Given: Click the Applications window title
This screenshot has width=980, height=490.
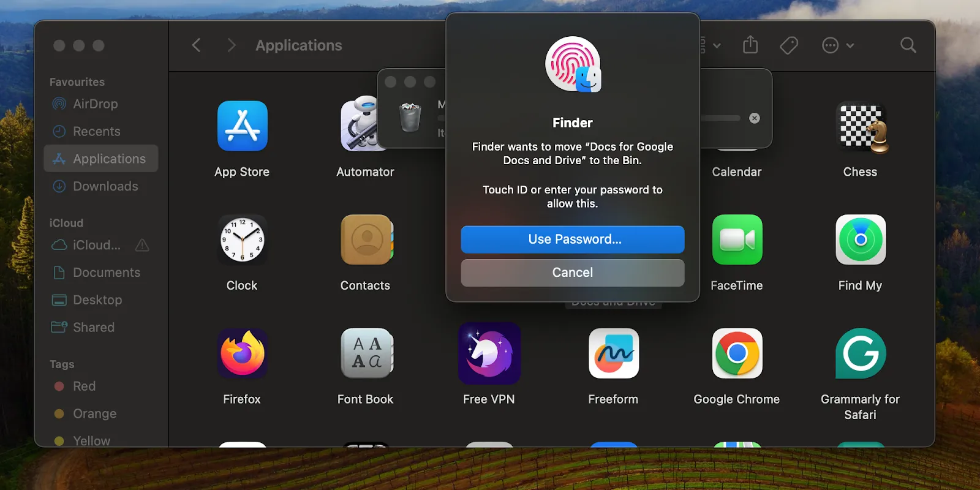Looking at the screenshot, I should tap(299, 45).
